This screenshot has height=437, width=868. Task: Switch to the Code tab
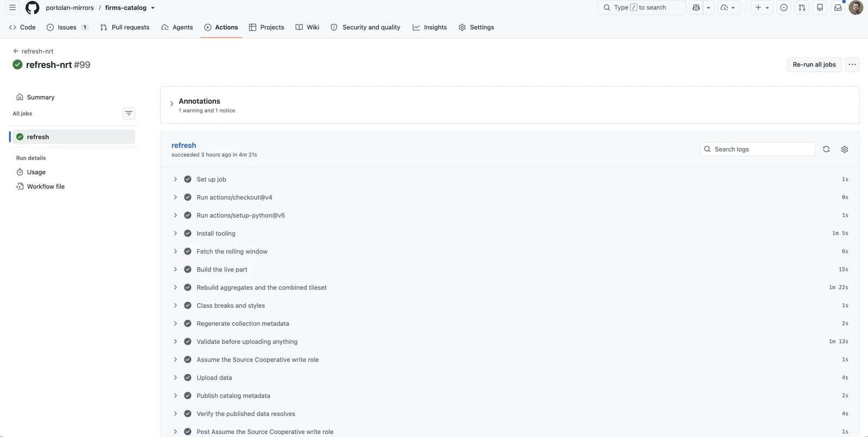point(22,27)
